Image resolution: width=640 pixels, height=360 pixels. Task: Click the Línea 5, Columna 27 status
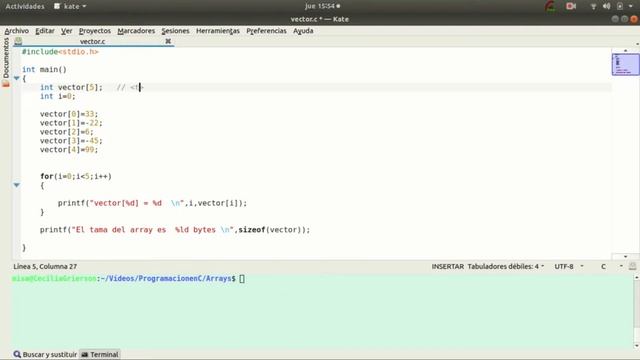click(x=45, y=267)
